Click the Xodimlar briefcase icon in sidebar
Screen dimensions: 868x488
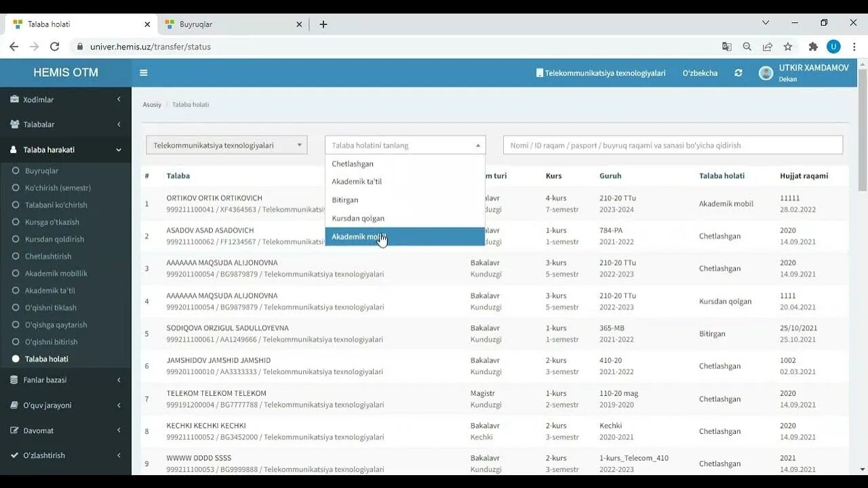[14, 100]
